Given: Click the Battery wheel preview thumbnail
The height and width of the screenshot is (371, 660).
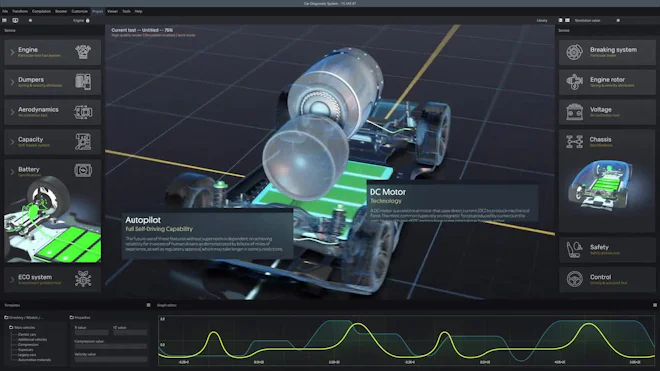Looking at the screenshot, I should click(x=53, y=219).
